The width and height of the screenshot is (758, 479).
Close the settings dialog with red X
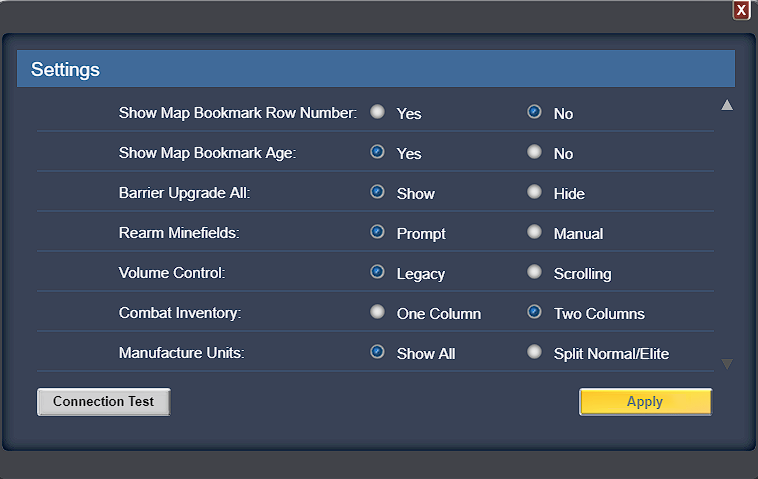tap(741, 10)
